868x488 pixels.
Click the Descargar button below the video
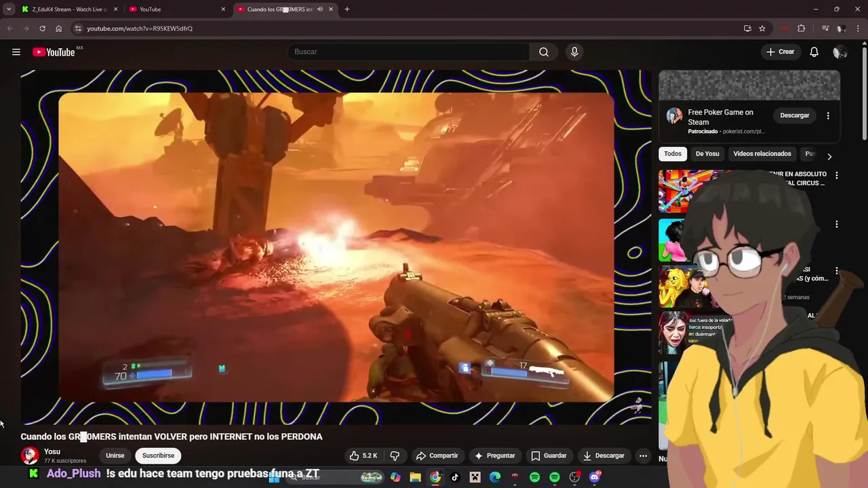coord(604,455)
